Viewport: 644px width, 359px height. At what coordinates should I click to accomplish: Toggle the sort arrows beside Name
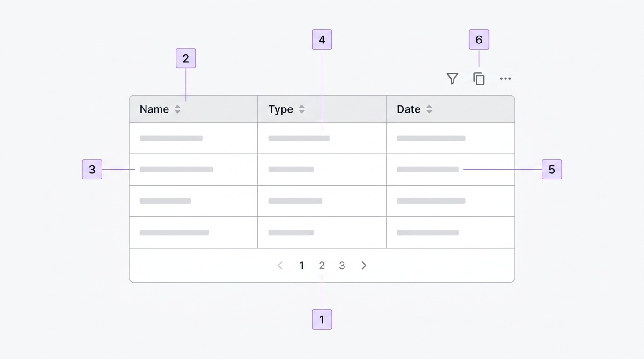[x=177, y=109]
